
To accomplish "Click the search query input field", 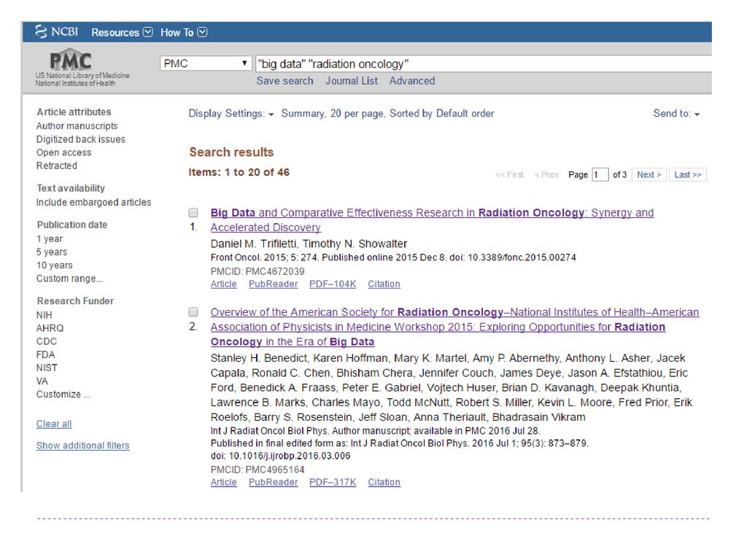I will pyautogui.click(x=484, y=64).
